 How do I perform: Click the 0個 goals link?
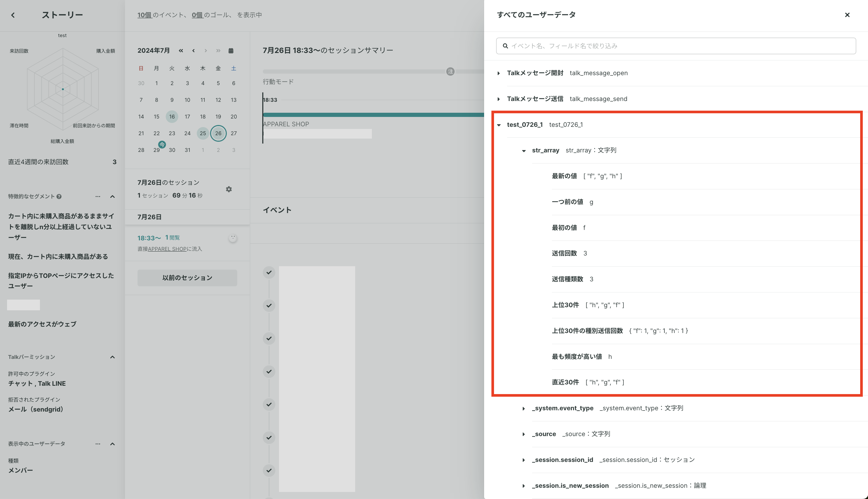point(197,15)
